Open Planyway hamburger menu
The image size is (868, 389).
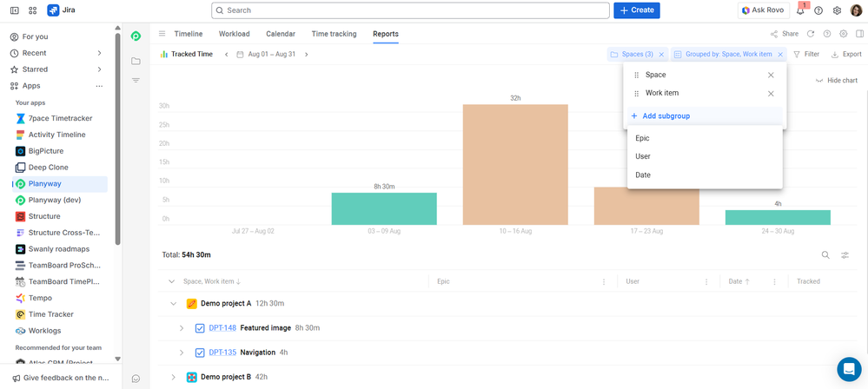click(x=162, y=34)
